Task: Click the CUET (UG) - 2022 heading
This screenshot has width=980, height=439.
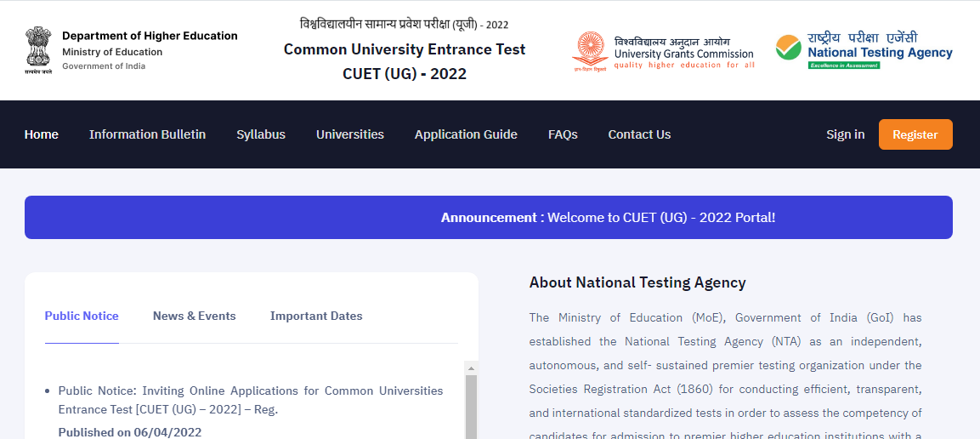Action: coord(405,74)
